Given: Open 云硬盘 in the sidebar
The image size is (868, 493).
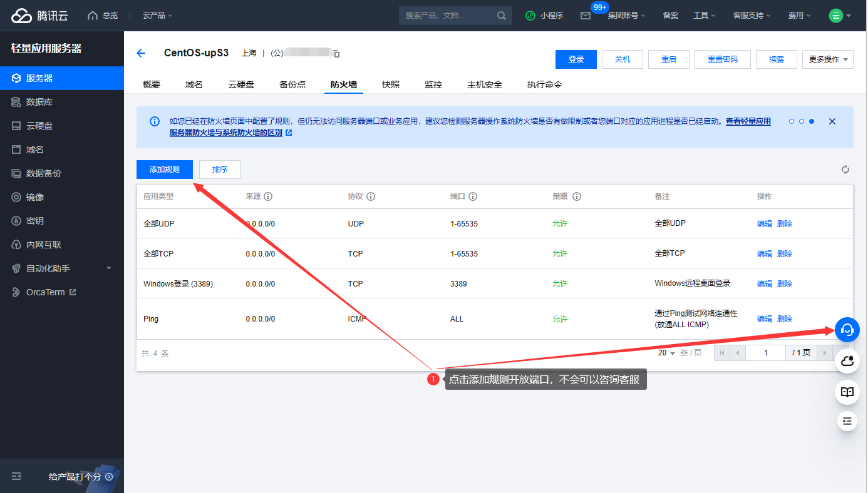Looking at the screenshot, I should point(62,126).
